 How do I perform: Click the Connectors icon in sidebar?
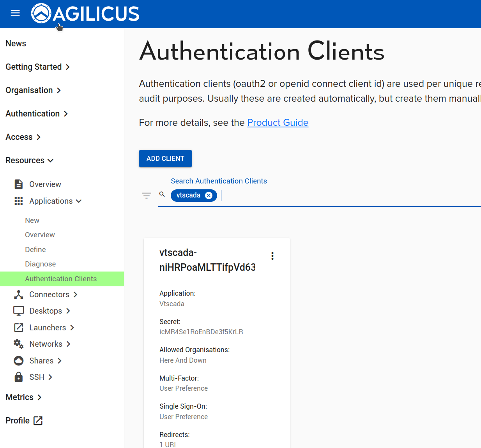click(18, 295)
